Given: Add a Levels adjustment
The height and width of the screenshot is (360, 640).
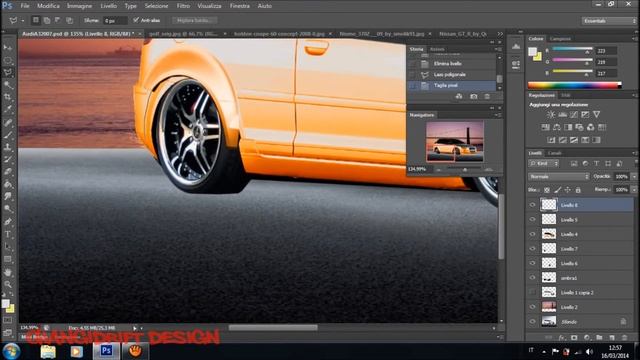Looking at the screenshot, I should [562, 115].
